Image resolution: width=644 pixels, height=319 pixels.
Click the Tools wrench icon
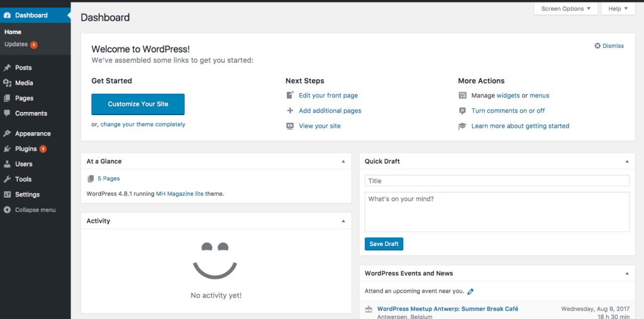click(7, 179)
